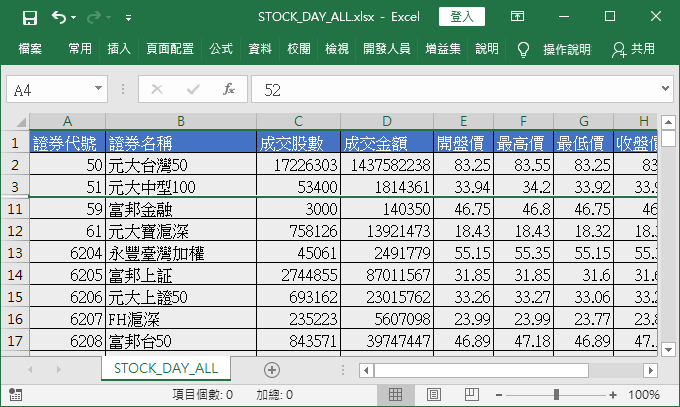Save the workbook with the floppy icon
Screen dimensions: 680x407
tap(29, 17)
